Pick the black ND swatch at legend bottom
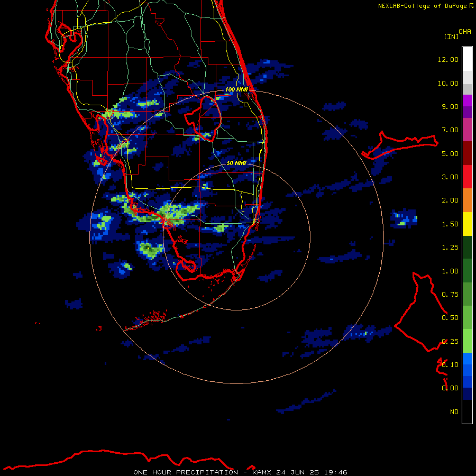This screenshot has width=476, height=476. click(x=467, y=411)
